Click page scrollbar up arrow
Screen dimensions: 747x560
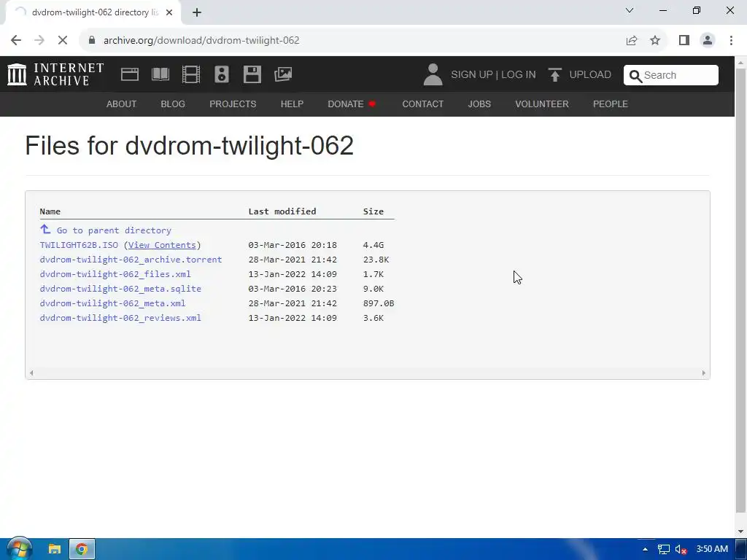[741, 63]
